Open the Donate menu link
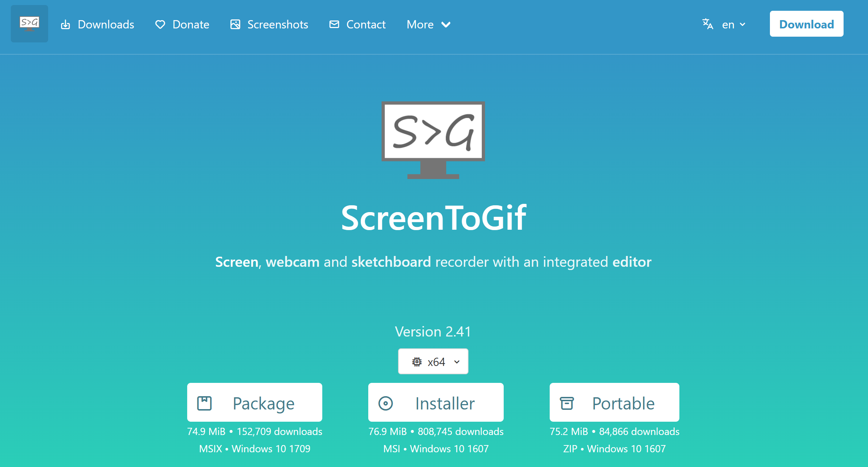 (191, 24)
